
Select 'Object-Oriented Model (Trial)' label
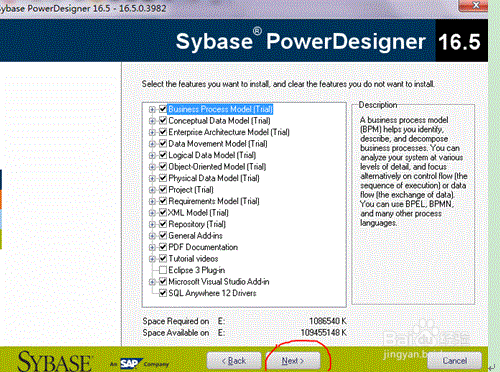(x=217, y=166)
